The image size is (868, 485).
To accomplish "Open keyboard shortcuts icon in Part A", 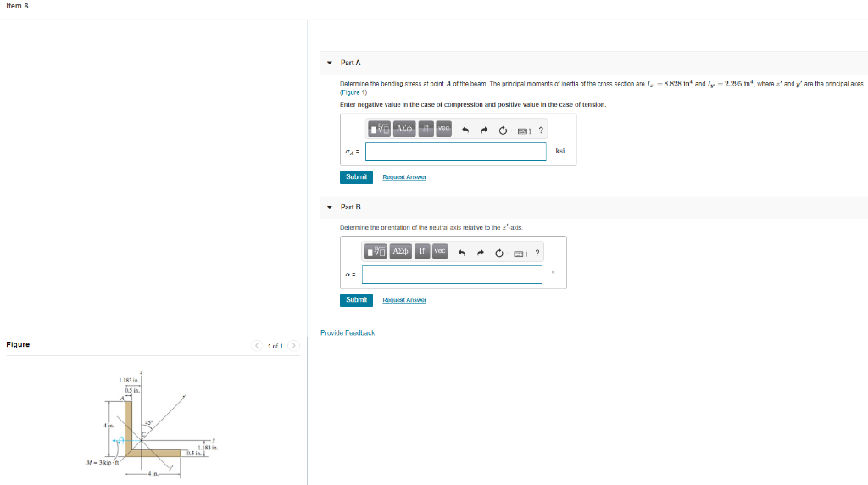I will pos(524,131).
